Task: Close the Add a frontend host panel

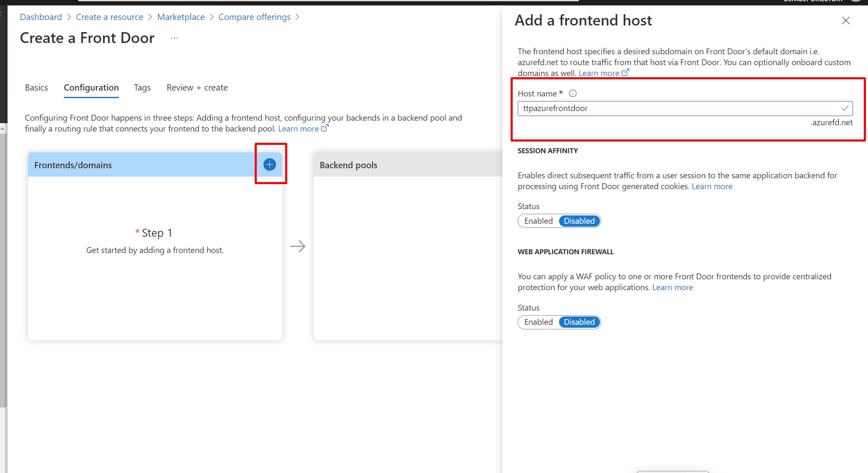Action: [845, 20]
